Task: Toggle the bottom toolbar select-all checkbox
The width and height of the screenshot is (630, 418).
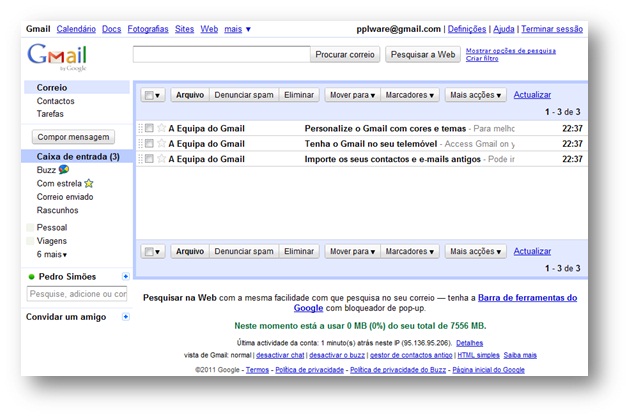Action: 149,252
